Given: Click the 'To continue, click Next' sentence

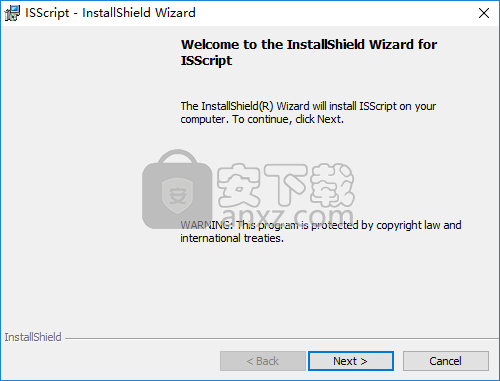Looking at the screenshot, I should pos(288,119).
